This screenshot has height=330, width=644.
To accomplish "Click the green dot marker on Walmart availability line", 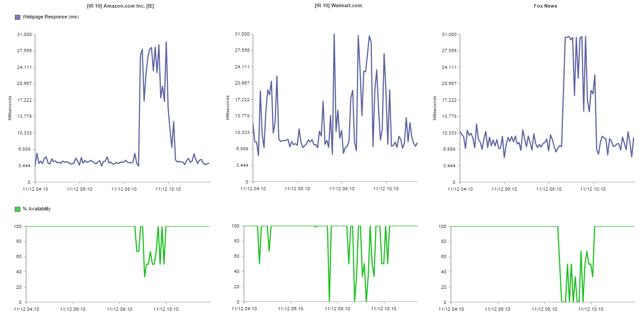I will pos(315,226).
